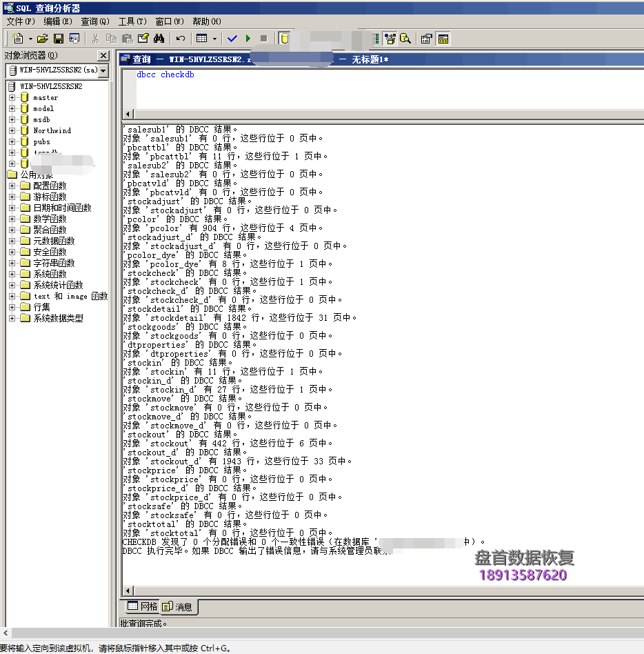Expand the pubs database node
This screenshot has width=644, height=654.
tap(12, 142)
